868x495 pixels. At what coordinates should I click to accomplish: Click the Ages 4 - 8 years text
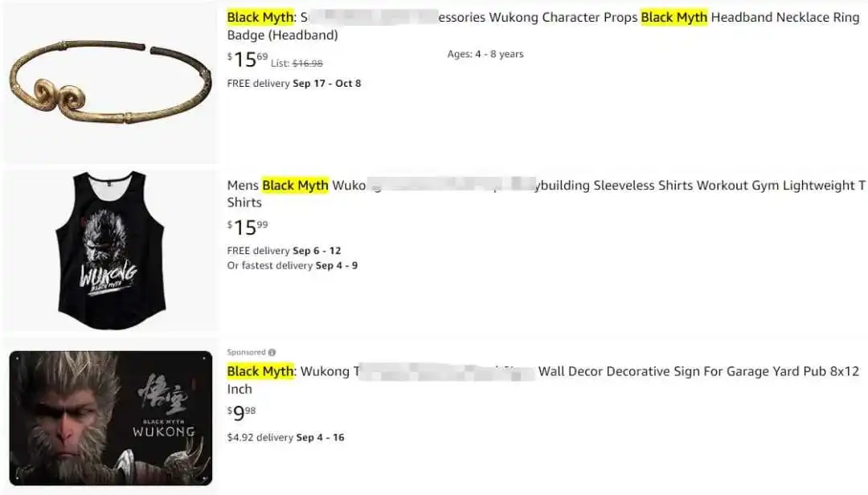point(485,55)
